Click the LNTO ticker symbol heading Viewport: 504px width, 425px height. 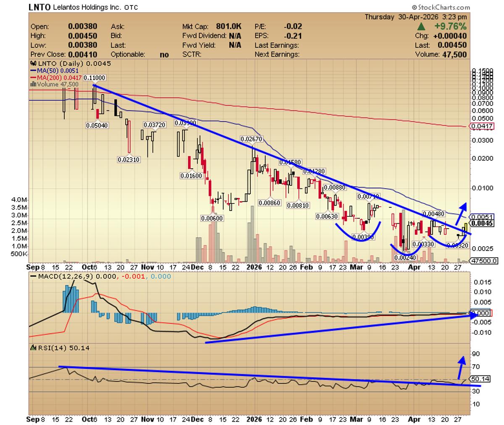39,7
